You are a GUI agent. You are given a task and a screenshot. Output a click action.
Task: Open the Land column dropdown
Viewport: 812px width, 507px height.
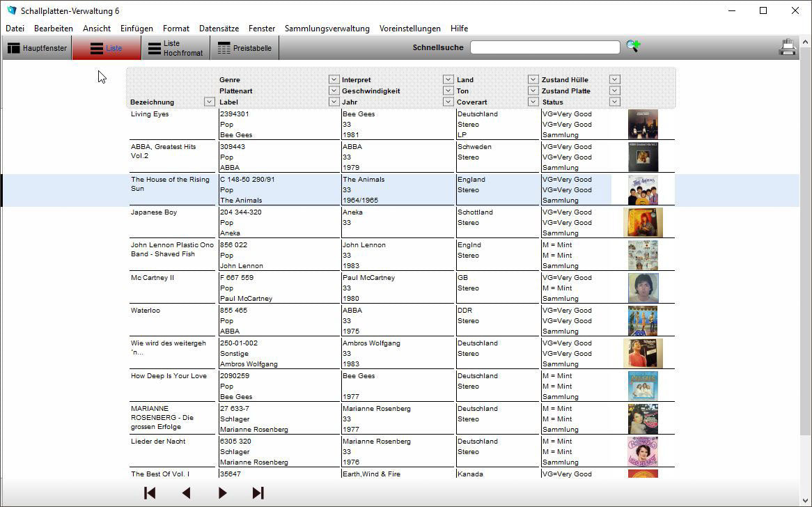tap(533, 79)
